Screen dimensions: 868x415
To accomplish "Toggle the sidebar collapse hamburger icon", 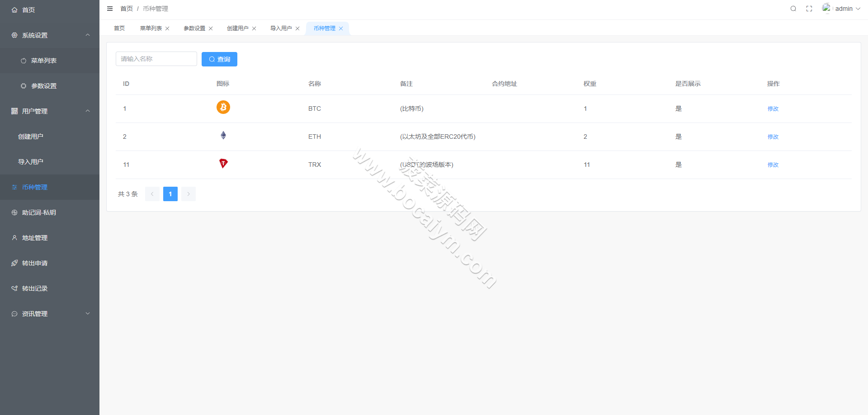I will [110, 9].
